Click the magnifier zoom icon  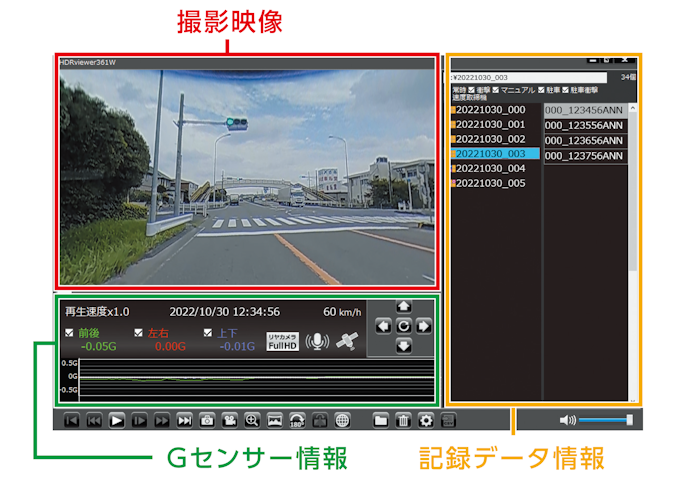point(252,421)
